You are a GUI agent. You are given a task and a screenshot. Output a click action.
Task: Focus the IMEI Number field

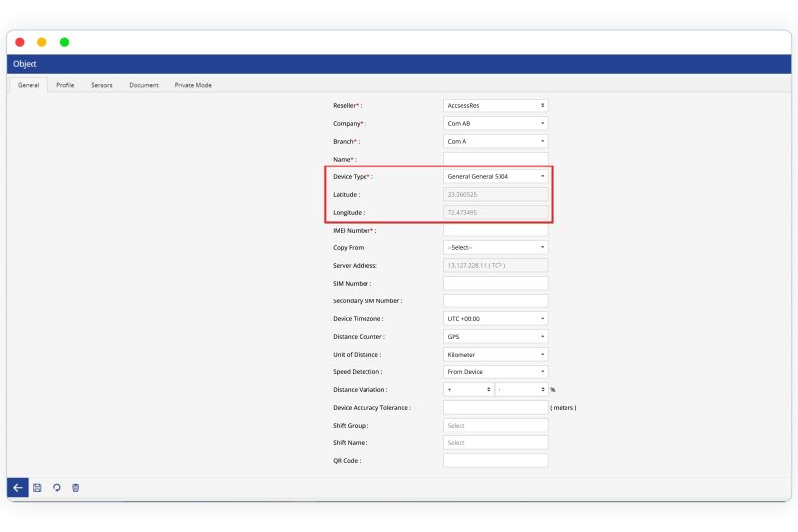pos(496,230)
